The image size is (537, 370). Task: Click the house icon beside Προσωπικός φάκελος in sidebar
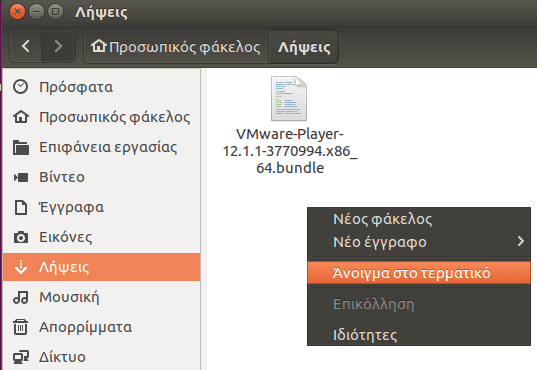click(21, 117)
